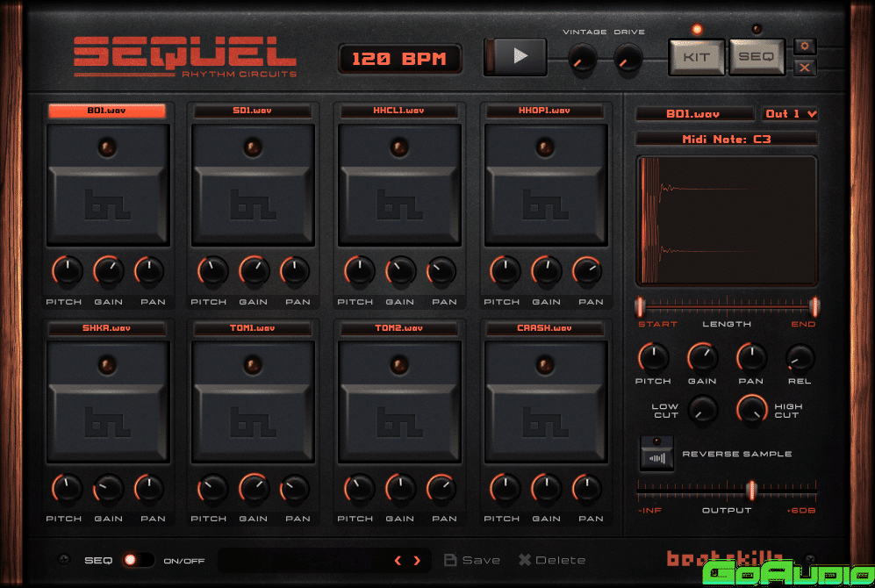The height and width of the screenshot is (588, 875).
Task: Click the SHKR.wav pad GAIN knob
Action: click(108, 488)
